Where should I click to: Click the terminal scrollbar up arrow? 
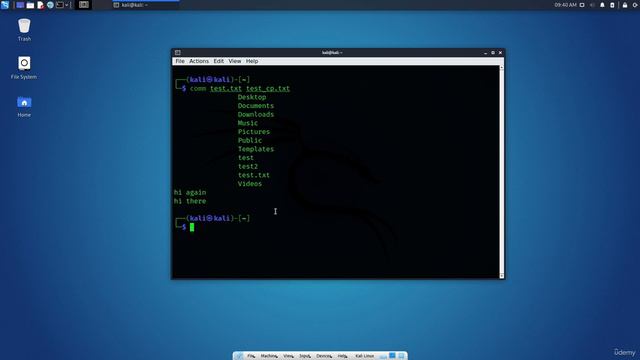point(502,68)
